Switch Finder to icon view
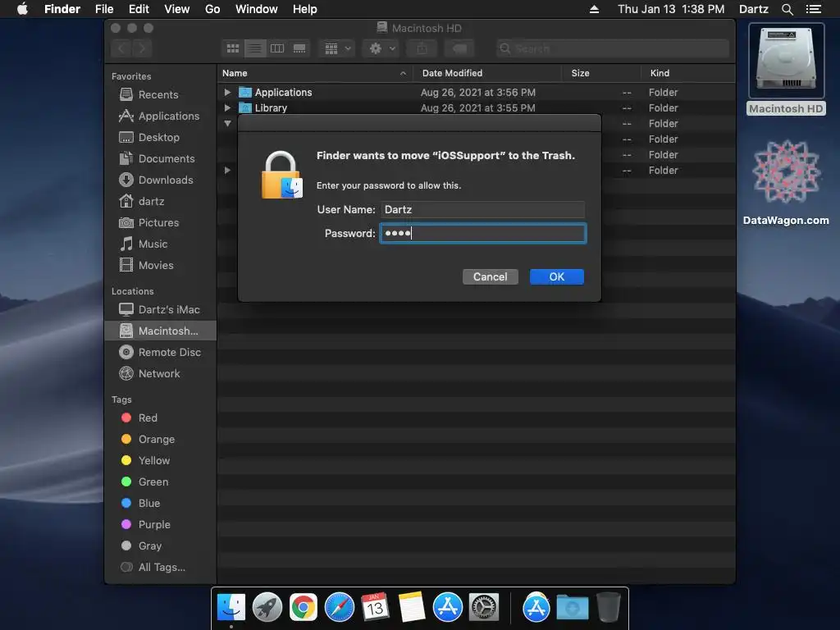The width and height of the screenshot is (840, 630). pos(233,48)
